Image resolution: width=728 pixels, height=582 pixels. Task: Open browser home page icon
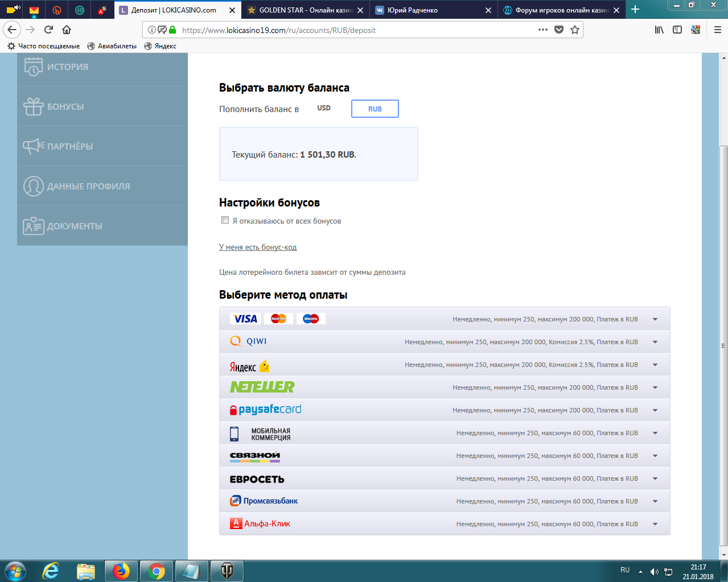pyautogui.click(x=67, y=30)
